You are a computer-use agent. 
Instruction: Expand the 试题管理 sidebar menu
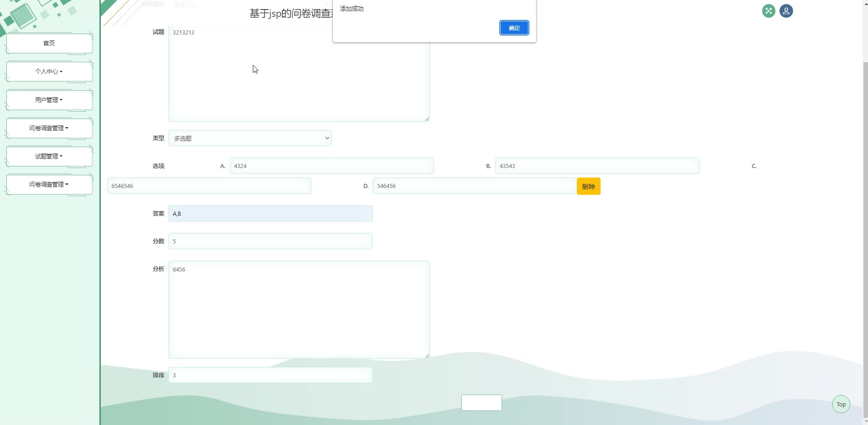(49, 156)
